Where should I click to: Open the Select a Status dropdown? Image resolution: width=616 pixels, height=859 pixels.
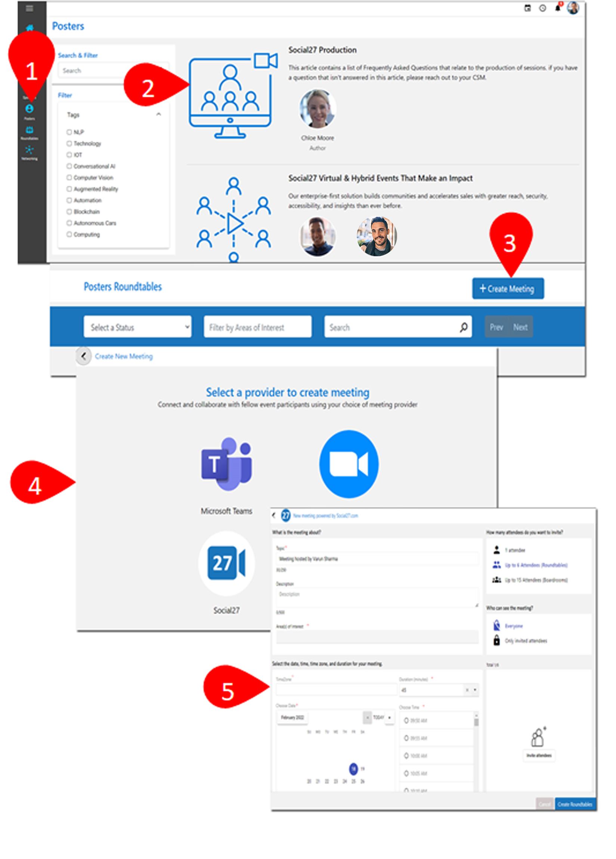pyautogui.click(x=137, y=327)
